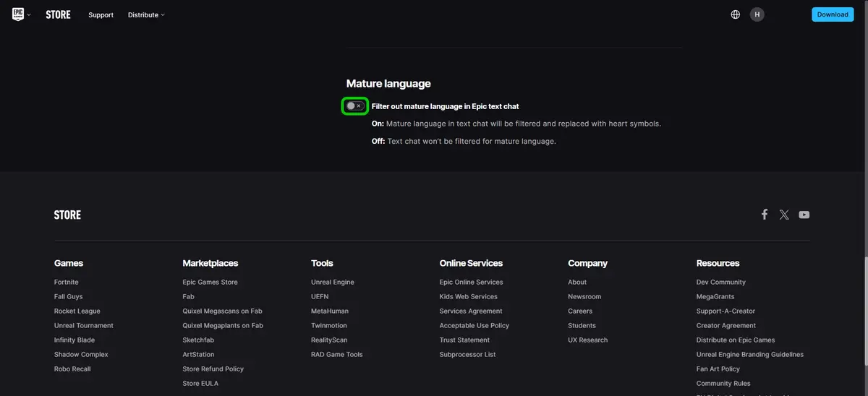Open the RealityScan link
This screenshot has width=868, height=396.
pyautogui.click(x=329, y=340)
